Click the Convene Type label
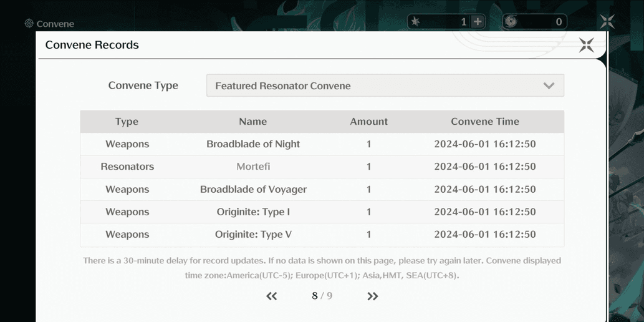This screenshot has width=644, height=322. click(143, 85)
